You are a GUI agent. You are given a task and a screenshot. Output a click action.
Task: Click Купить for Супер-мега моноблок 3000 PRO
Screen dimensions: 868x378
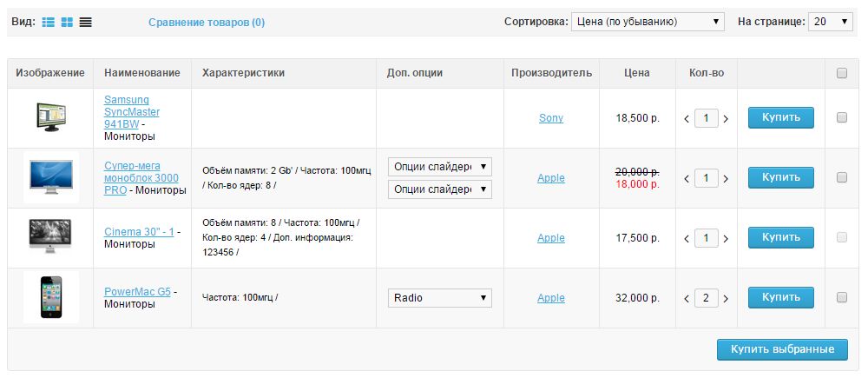[781, 177]
